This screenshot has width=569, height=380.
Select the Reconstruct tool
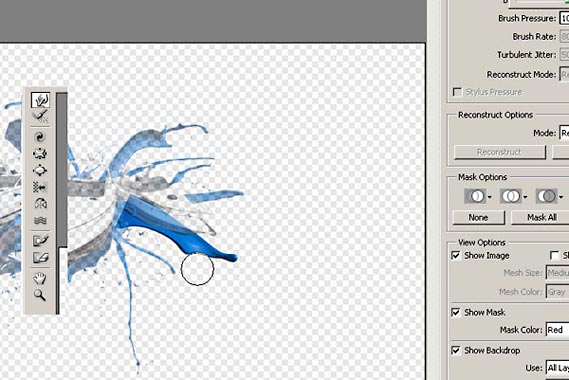point(40,116)
